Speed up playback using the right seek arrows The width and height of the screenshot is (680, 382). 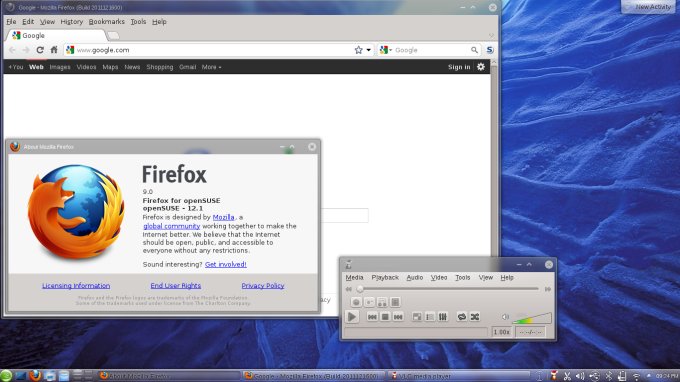548,289
